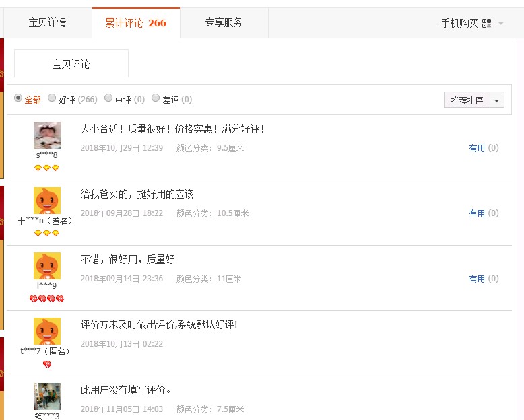Switch to the 宝贝详情 tab
Viewport: 524px width, 420px height.
[47, 23]
